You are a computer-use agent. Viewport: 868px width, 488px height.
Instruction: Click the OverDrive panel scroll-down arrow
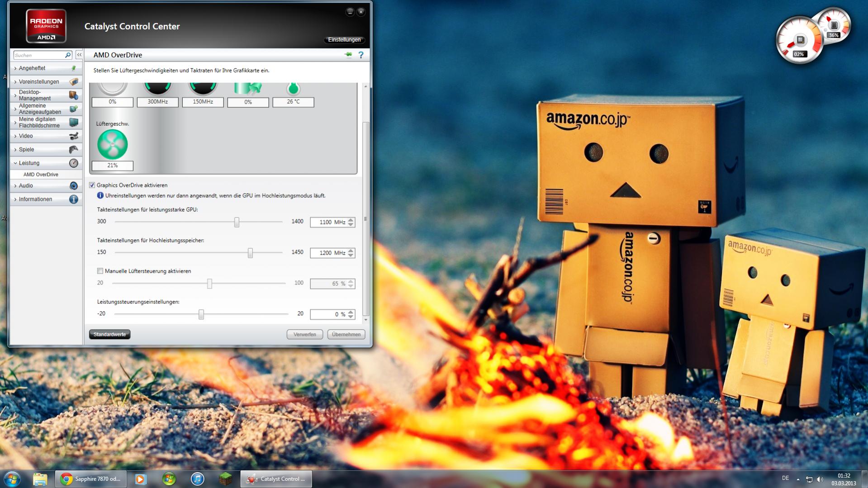(x=366, y=320)
